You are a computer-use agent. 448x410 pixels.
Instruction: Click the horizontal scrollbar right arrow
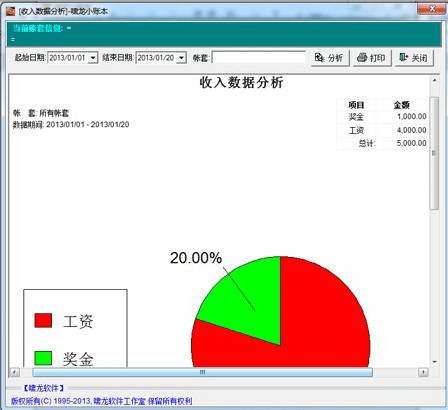click(423, 372)
